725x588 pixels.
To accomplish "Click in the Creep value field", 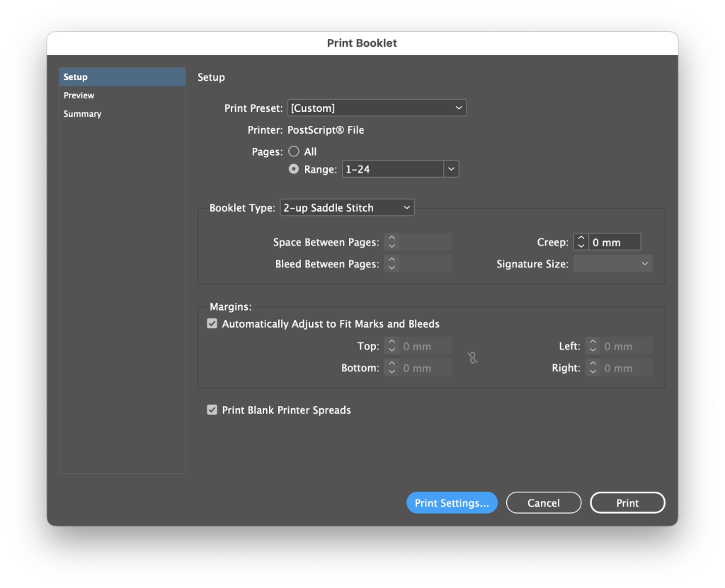I will (x=614, y=242).
